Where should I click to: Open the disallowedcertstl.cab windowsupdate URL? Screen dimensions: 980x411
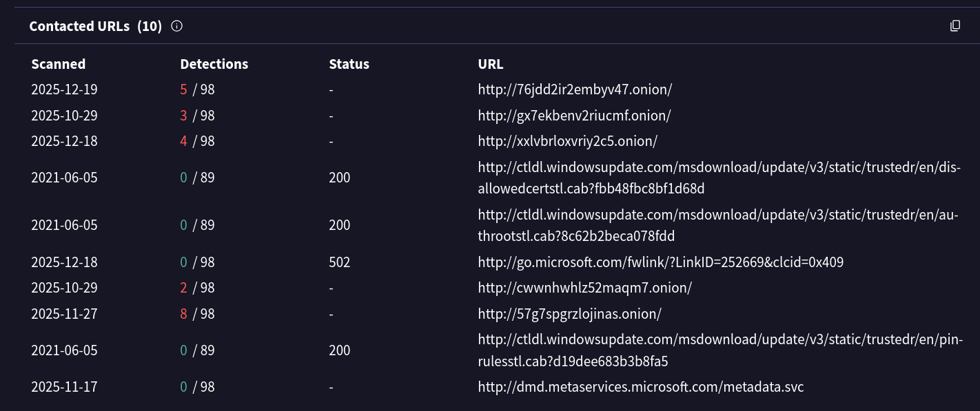tap(717, 177)
